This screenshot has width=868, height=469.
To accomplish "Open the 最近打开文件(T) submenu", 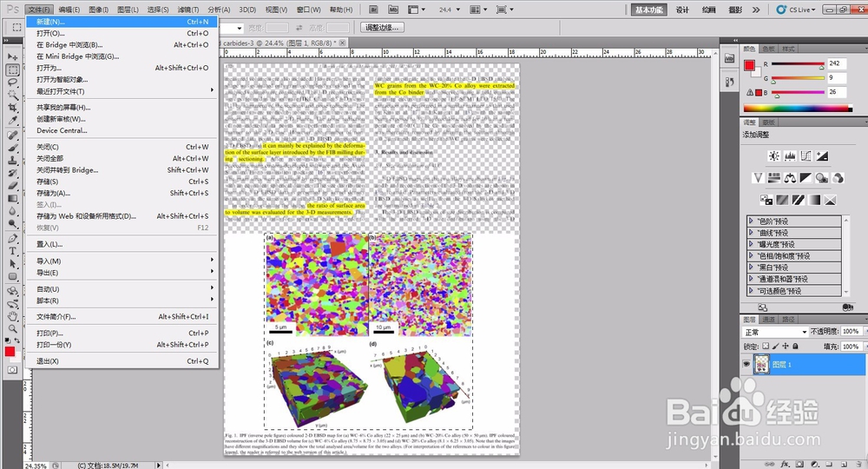I will coord(122,91).
